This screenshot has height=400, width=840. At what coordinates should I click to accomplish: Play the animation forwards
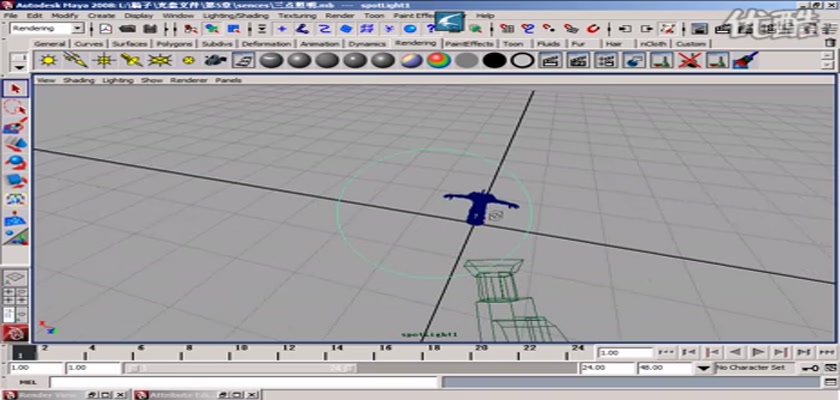[758, 352]
